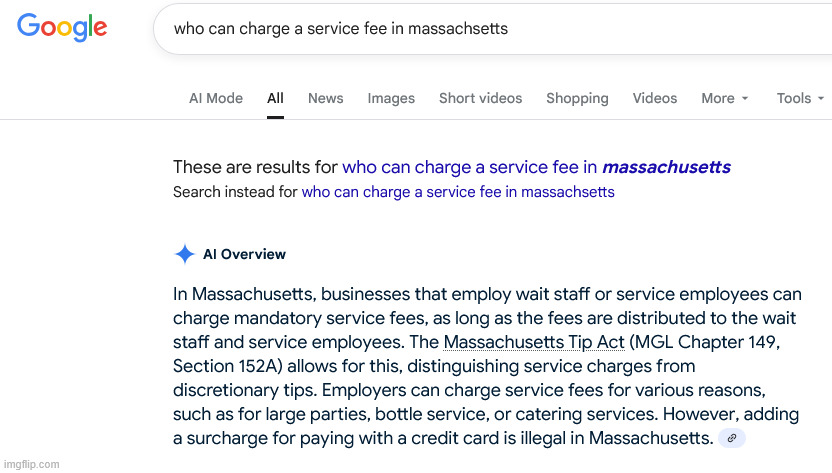Go to the Images tab
The width and height of the screenshot is (832, 473).
click(x=391, y=98)
